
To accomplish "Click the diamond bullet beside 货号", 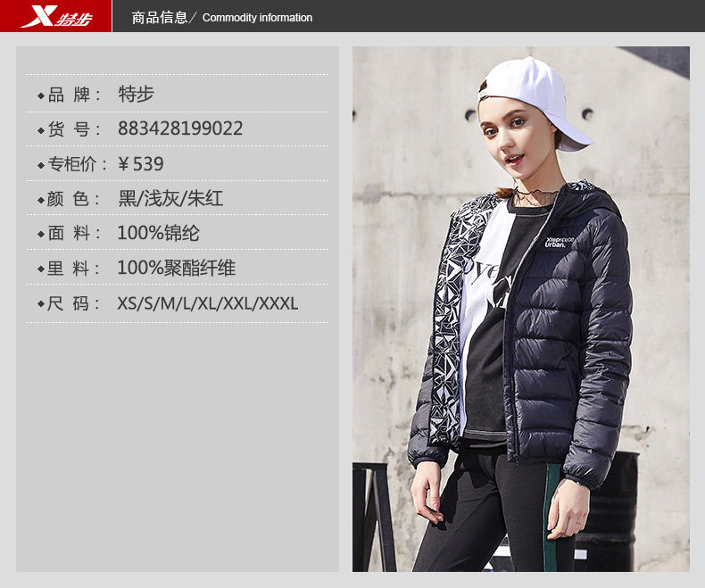I will tap(41, 130).
